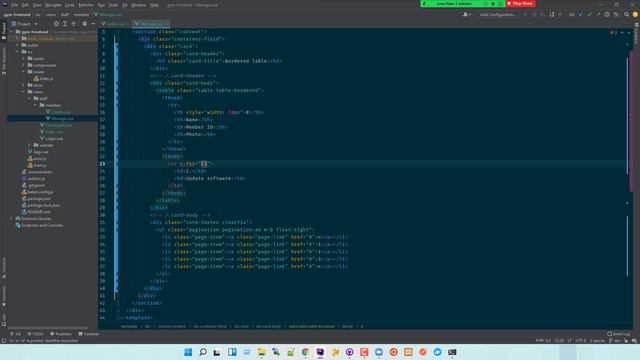Click the Expand All icon in Project panel
The image size is (640, 360).
pos(64,24)
